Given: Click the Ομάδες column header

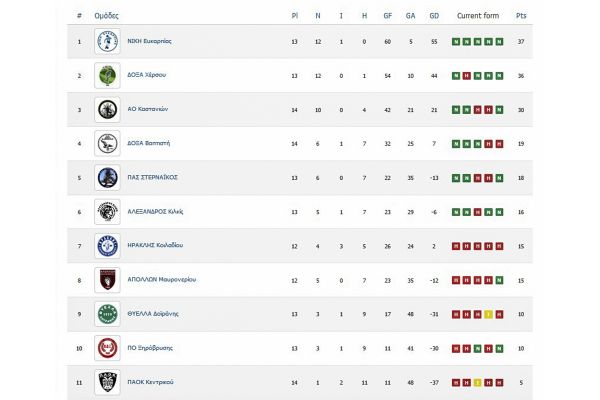Looking at the screenshot, I should 107,16.
